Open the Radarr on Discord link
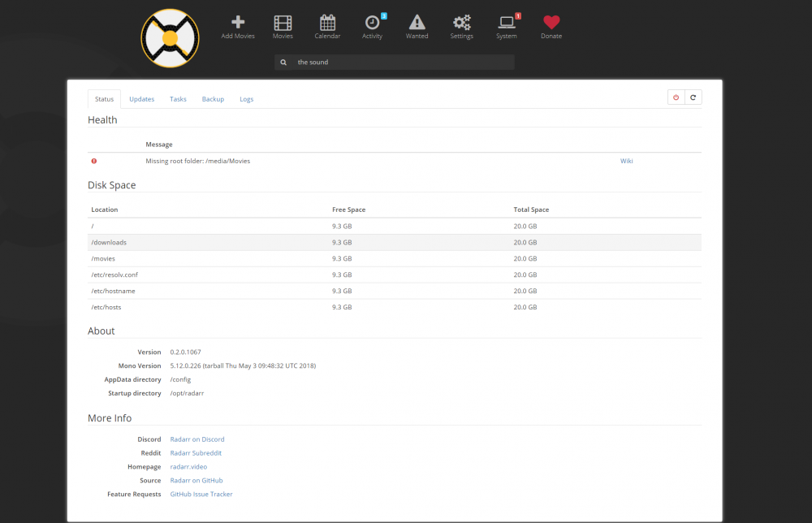Image resolution: width=812 pixels, height=523 pixels. pos(197,439)
